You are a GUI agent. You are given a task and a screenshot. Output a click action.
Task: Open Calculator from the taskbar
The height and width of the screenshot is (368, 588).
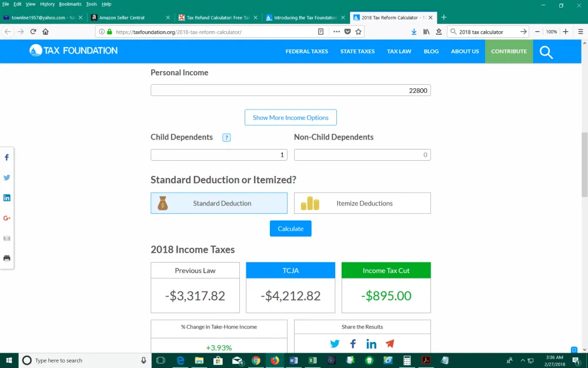[407, 360]
